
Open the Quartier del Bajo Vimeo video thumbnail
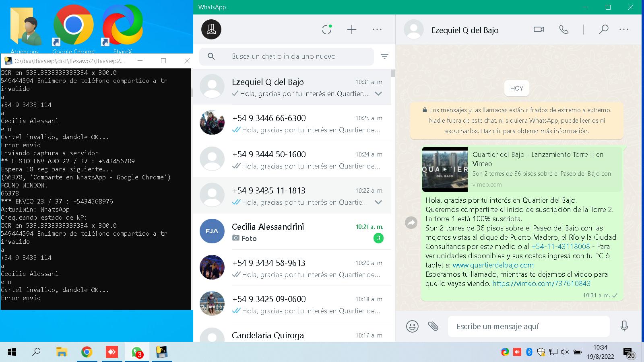pyautogui.click(x=445, y=169)
